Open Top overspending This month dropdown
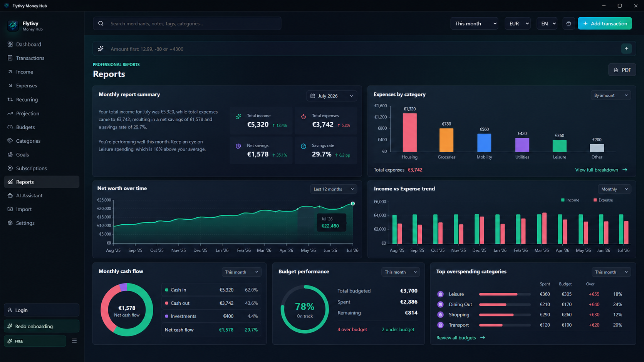The image size is (644, 362). point(611,272)
